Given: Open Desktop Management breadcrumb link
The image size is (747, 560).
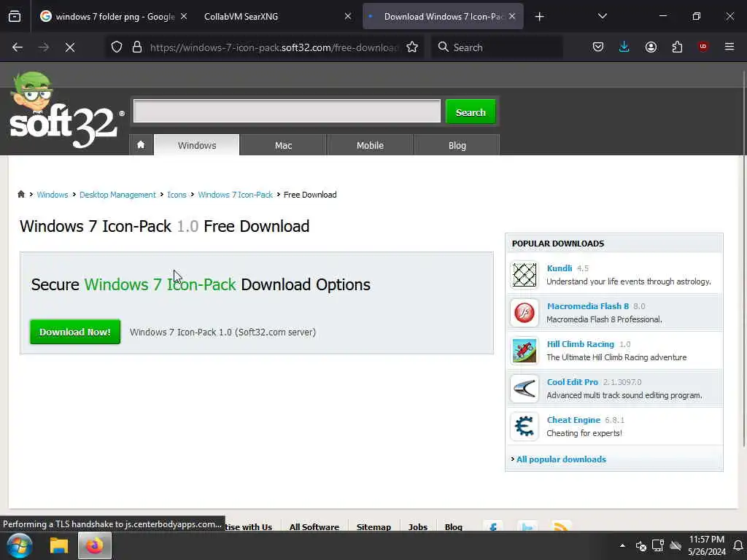Looking at the screenshot, I should (117, 194).
